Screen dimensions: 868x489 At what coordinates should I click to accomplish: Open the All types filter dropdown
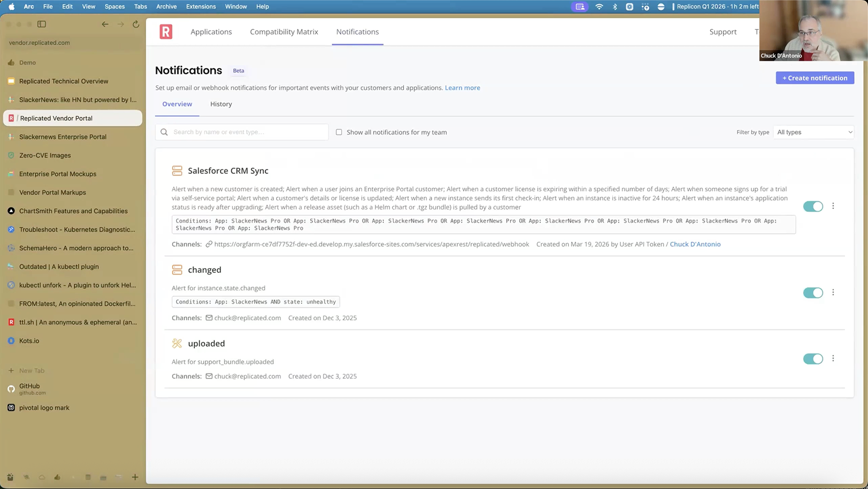(x=813, y=132)
